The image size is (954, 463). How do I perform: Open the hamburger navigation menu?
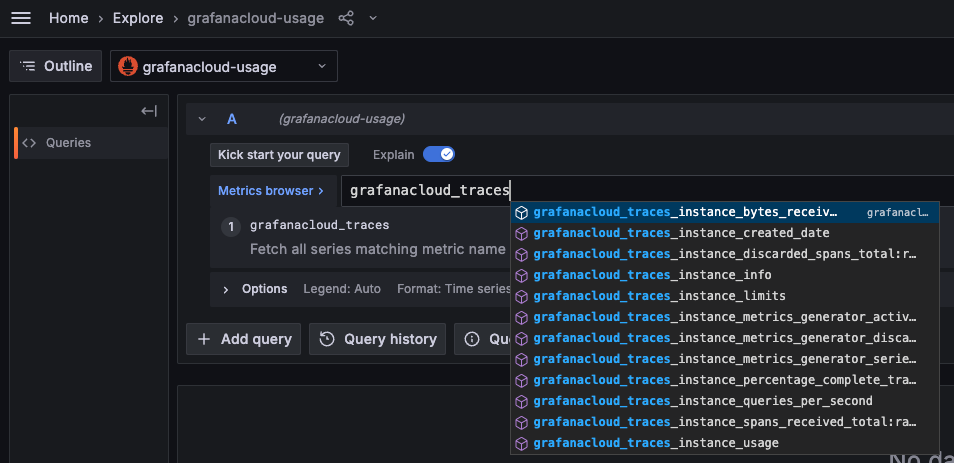(x=21, y=18)
